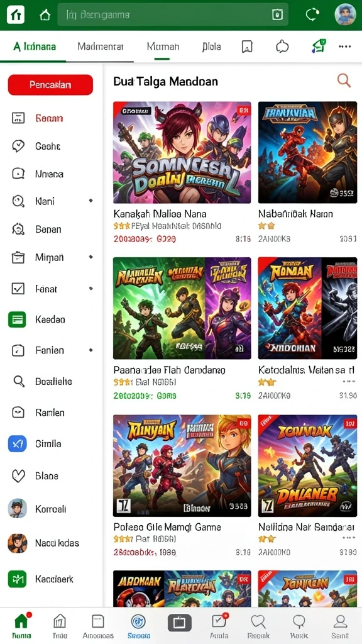Toggle the Fanat checkbox icon in sidebar
The width and height of the screenshot is (362, 644).
(x=18, y=289)
